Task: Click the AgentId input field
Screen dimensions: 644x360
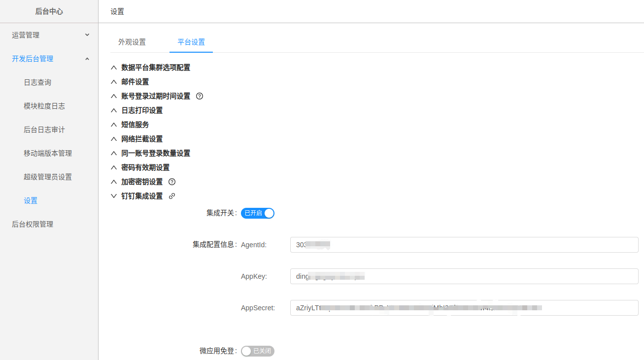Action: tap(464, 245)
